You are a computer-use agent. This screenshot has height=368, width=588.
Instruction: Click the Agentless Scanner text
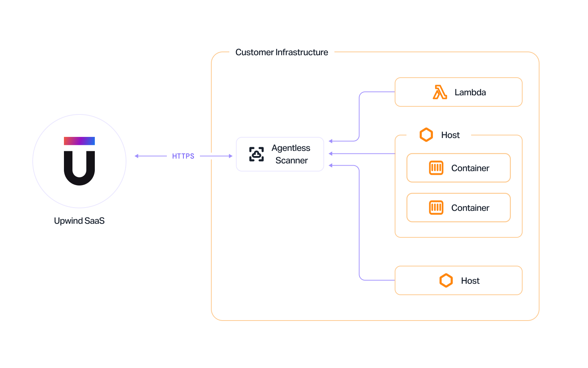click(291, 154)
